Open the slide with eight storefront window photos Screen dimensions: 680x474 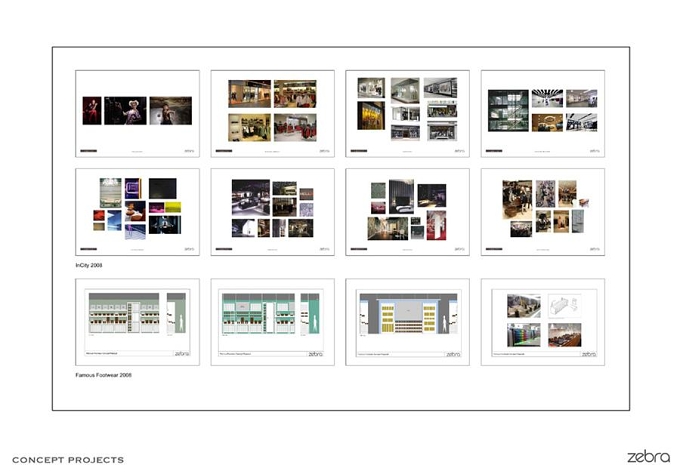pos(408,114)
